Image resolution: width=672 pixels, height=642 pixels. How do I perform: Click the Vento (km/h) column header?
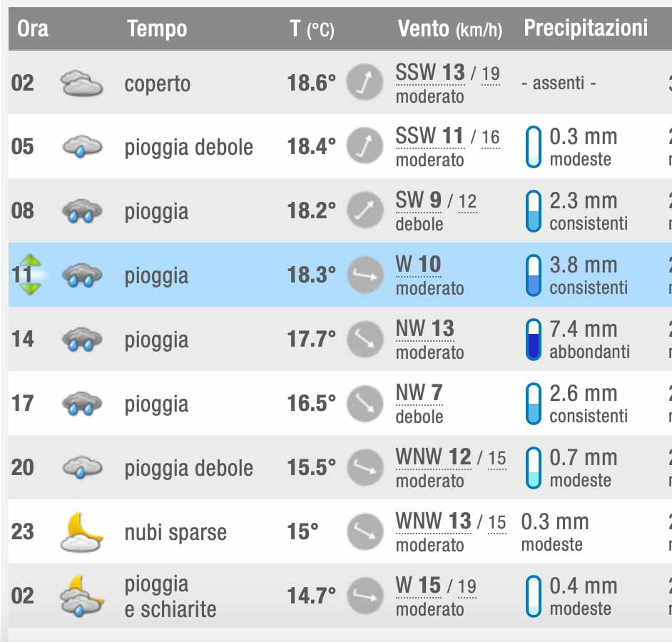coord(449,29)
